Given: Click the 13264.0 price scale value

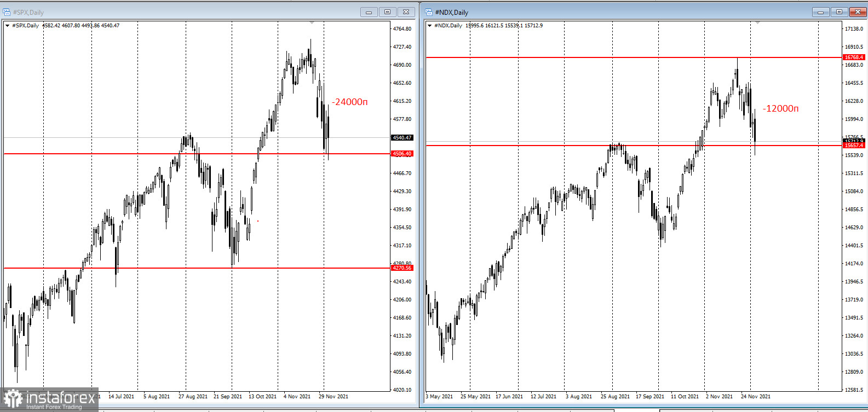Looking at the screenshot, I should 854,336.
